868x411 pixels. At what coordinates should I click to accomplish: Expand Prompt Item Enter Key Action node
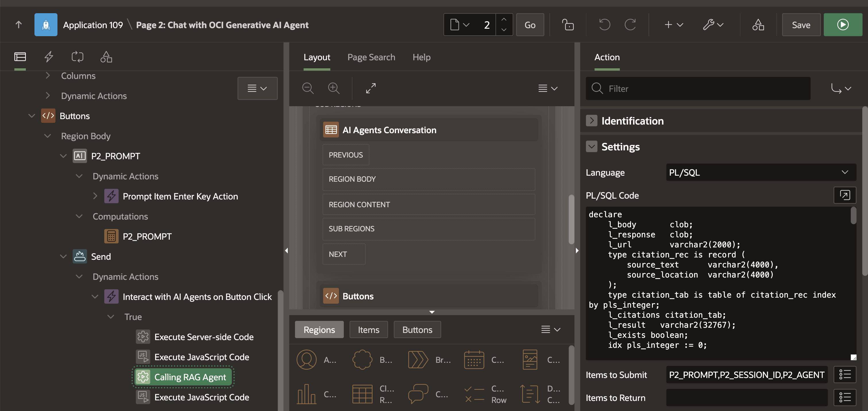pyautogui.click(x=95, y=196)
